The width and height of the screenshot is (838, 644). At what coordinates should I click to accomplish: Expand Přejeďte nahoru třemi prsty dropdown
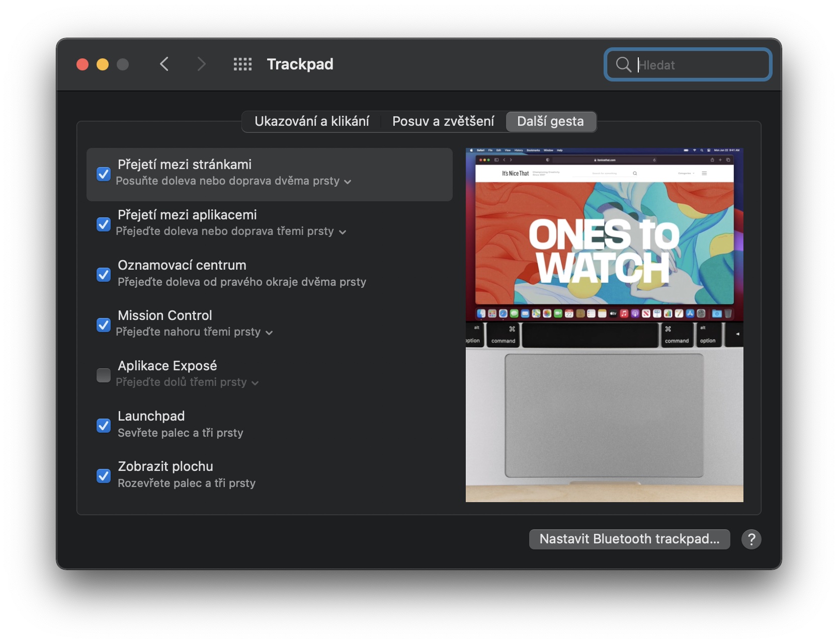194,332
